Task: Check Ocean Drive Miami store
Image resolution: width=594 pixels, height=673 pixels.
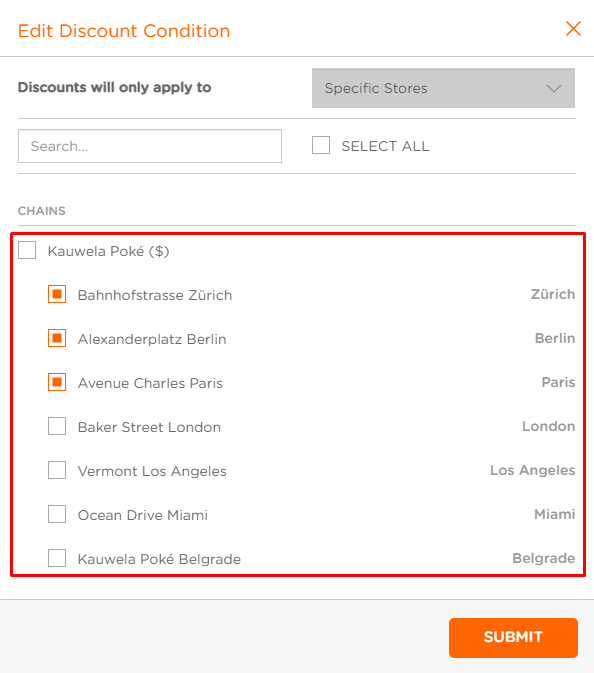Action: coord(57,514)
